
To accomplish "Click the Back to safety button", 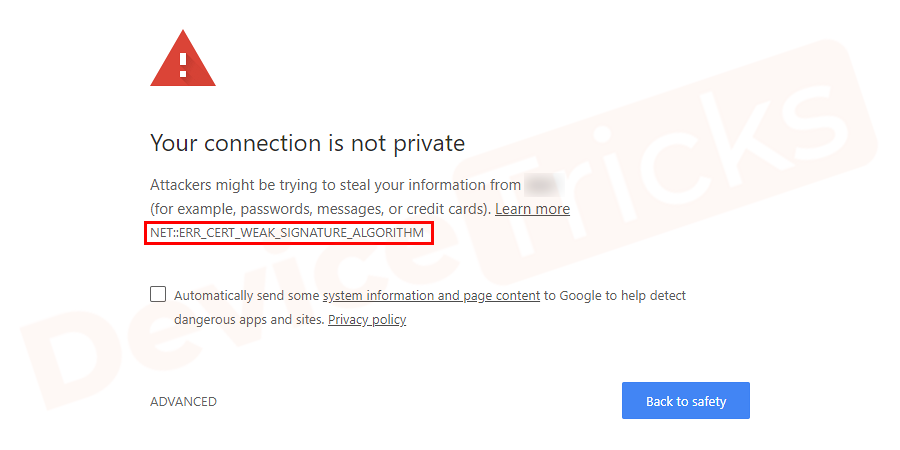I will (685, 401).
